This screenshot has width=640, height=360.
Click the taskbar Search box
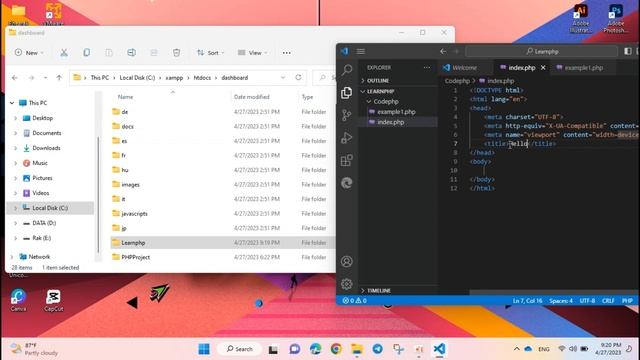click(239, 349)
